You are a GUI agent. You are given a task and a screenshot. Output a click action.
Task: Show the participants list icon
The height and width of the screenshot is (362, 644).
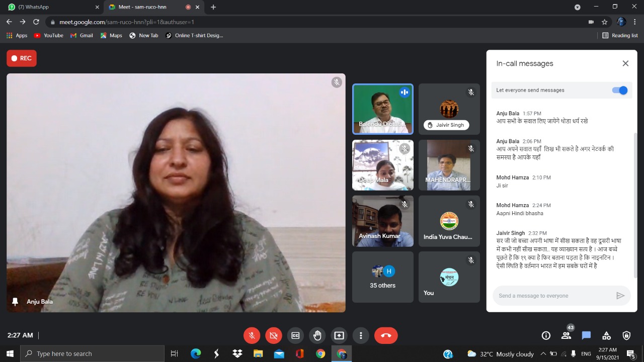coord(566,335)
